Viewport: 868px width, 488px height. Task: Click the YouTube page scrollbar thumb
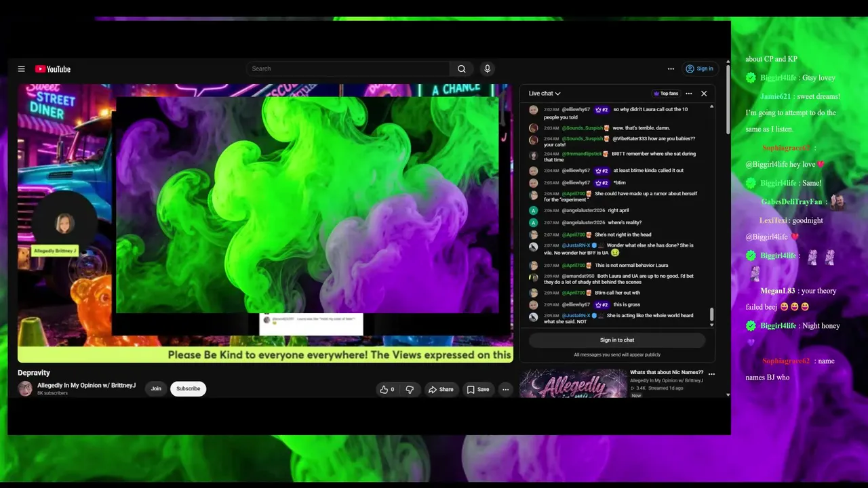(x=728, y=100)
